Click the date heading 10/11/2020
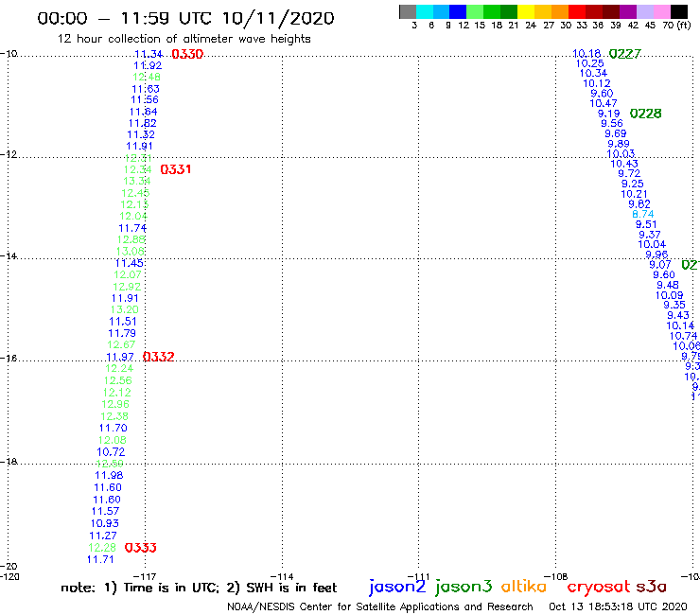Image resolution: width=700 pixels, height=615 pixels. coord(278,18)
